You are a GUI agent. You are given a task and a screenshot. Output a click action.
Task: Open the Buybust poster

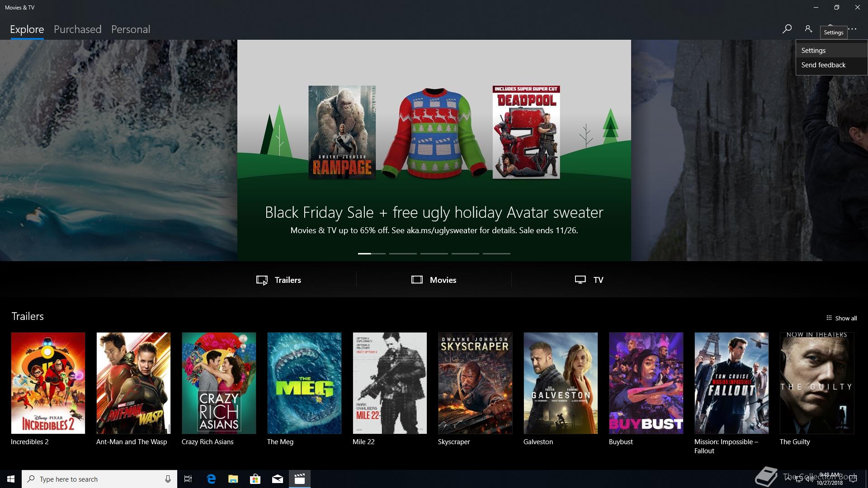coord(646,383)
